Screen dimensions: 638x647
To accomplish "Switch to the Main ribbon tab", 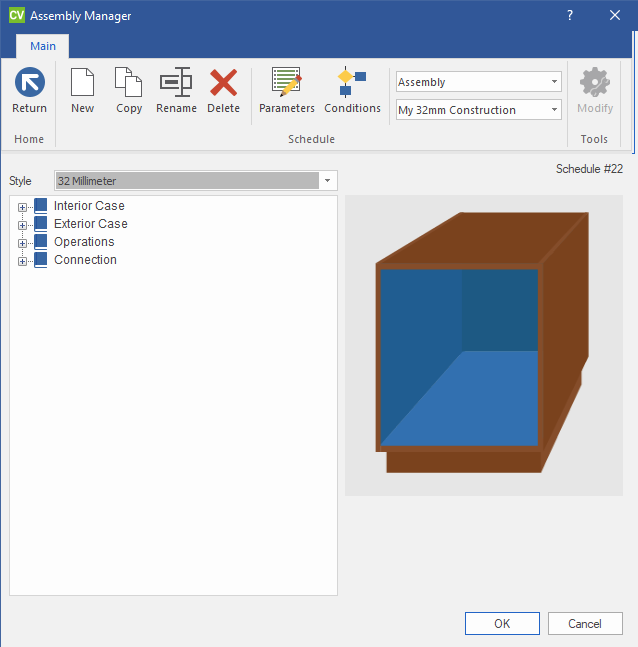I will click(43, 46).
